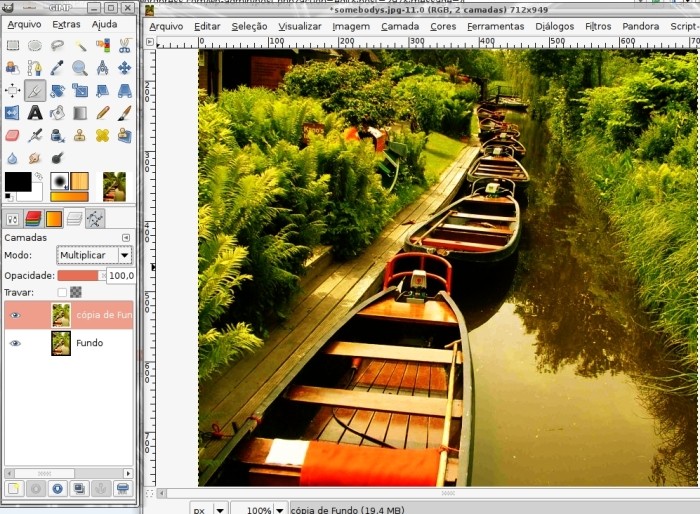
Task: Select the Color Picker eyedropper tool
Action: pos(57,68)
